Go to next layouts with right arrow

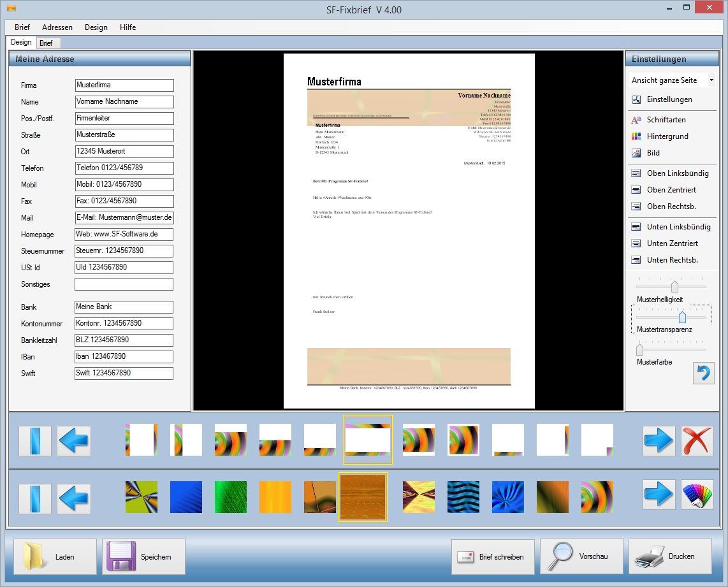coord(659,440)
